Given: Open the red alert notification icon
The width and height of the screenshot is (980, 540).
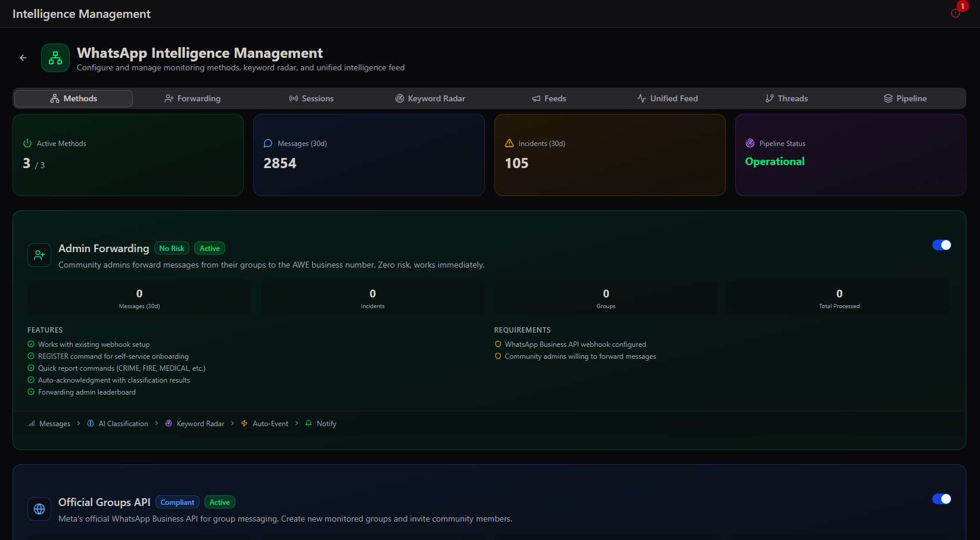Looking at the screenshot, I should 956,13.
